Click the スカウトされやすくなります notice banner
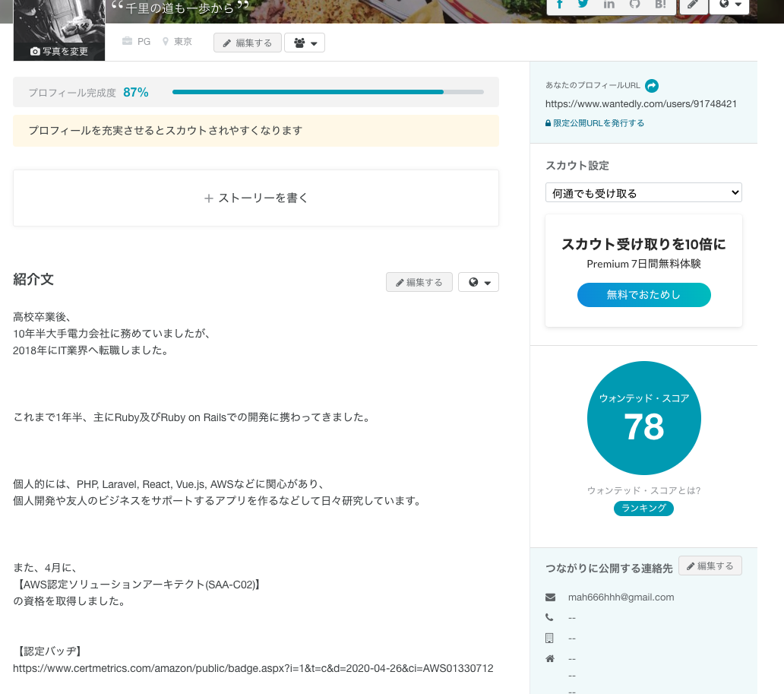This screenshot has width=784, height=694. (256, 131)
